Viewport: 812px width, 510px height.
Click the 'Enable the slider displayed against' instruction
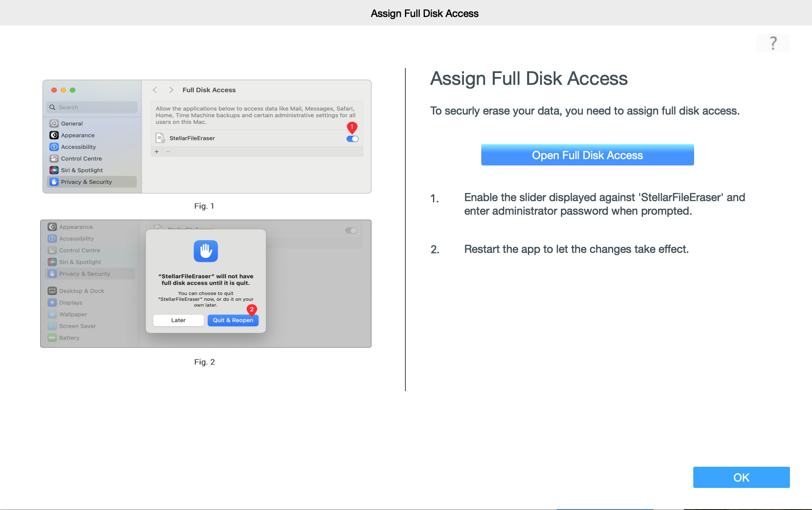pyautogui.click(x=605, y=204)
